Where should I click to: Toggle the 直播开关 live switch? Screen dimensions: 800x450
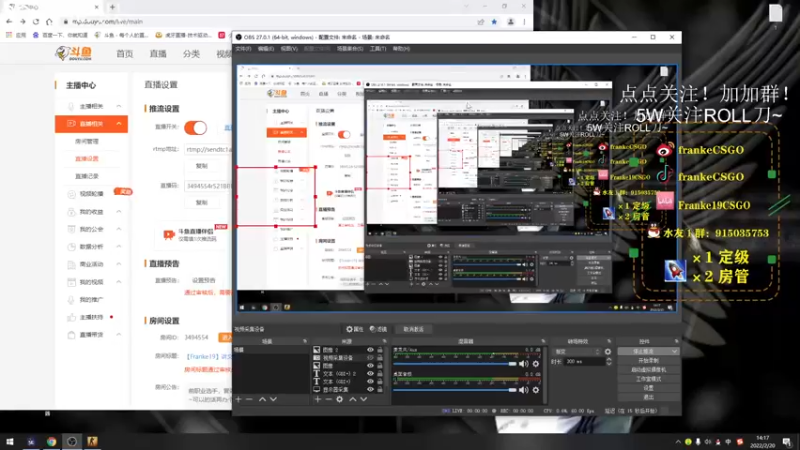195,128
